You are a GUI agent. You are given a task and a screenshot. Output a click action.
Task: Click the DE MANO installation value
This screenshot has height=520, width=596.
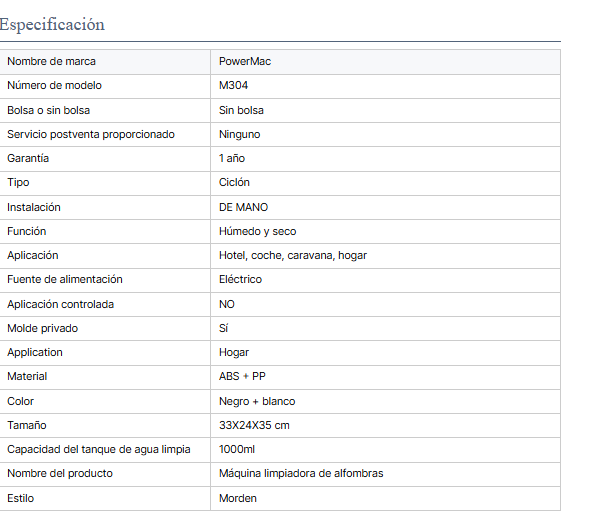tap(243, 208)
